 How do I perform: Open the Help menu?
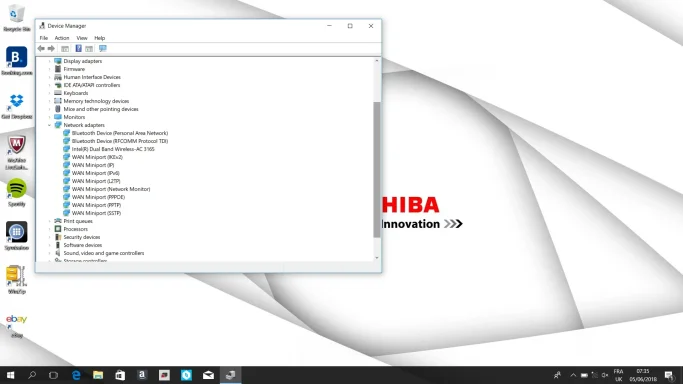pos(100,38)
